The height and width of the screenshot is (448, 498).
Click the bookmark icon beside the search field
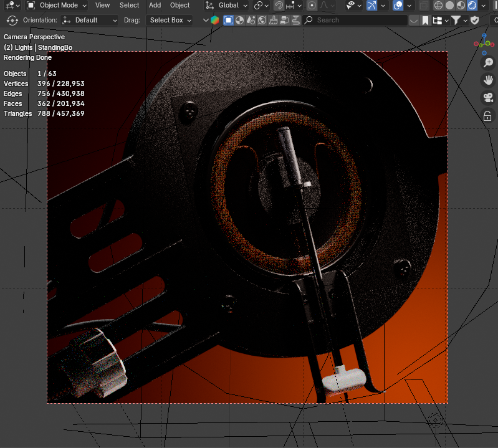[x=425, y=20]
